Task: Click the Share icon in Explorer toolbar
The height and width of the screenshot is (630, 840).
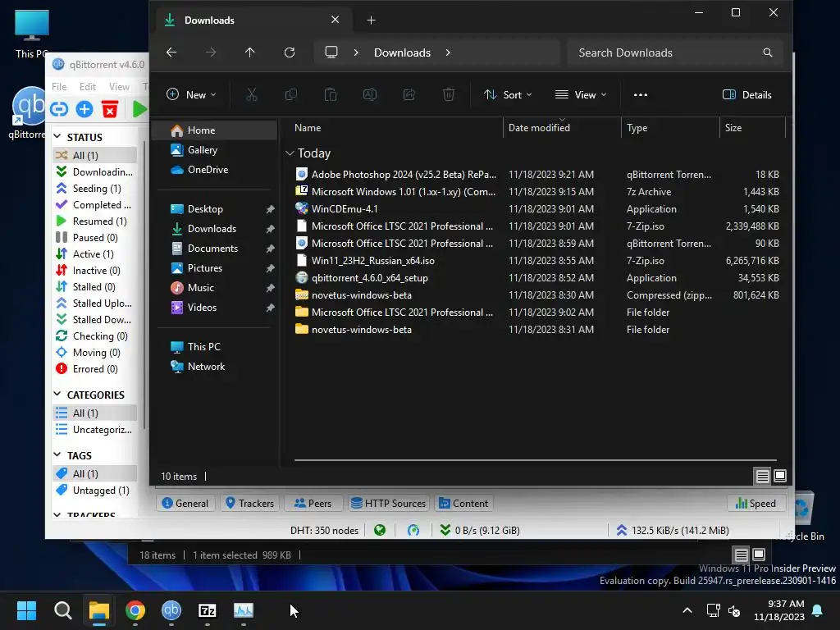Action: [x=409, y=95]
